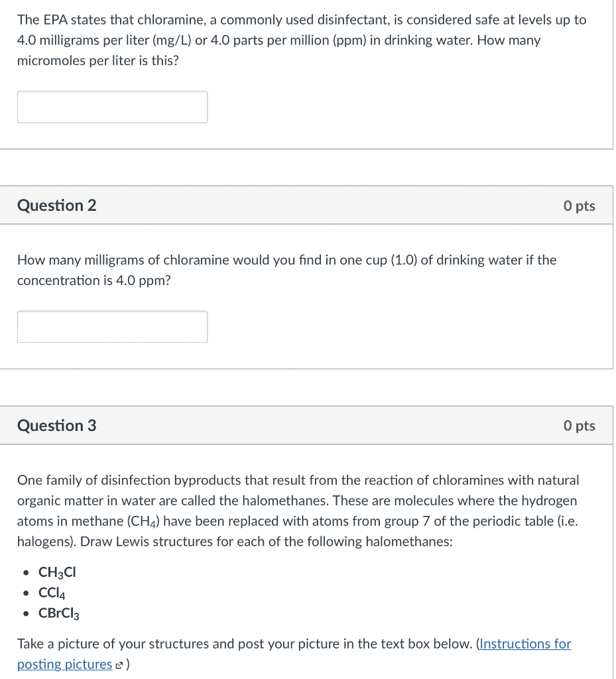The width and height of the screenshot is (616, 679).
Task: Click the 0 pts label for Question 3
Action: point(580,425)
